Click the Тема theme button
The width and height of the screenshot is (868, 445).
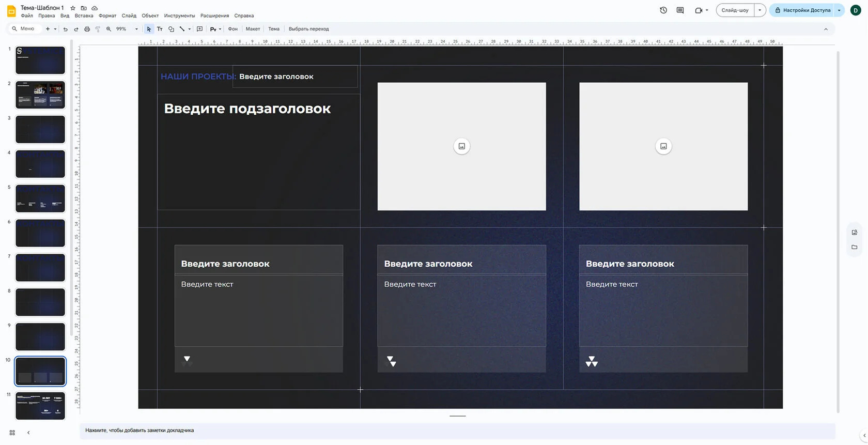click(x=274, y=29)
